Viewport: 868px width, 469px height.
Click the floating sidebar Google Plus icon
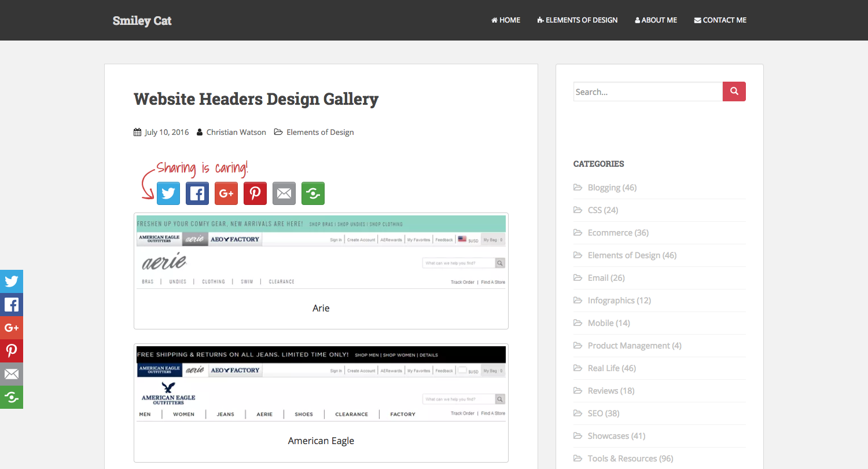click(x=12, y=328)
